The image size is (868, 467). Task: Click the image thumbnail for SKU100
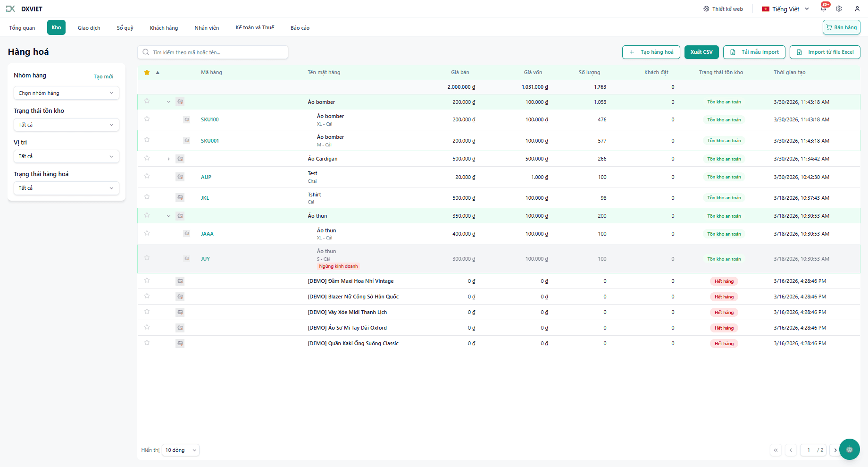point(187,120)
